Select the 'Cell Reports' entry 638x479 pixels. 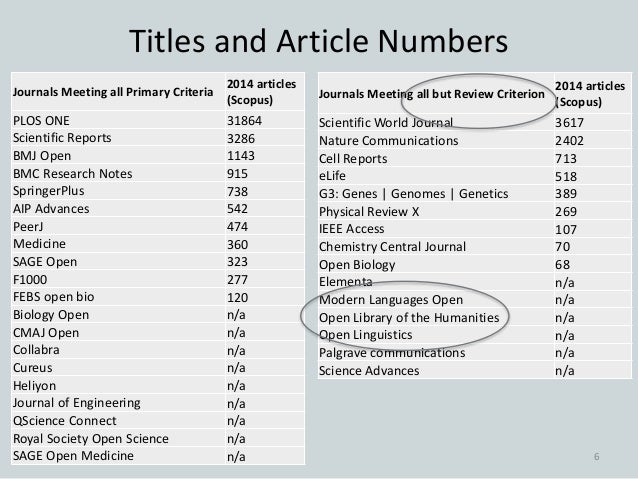coord(353,159)
